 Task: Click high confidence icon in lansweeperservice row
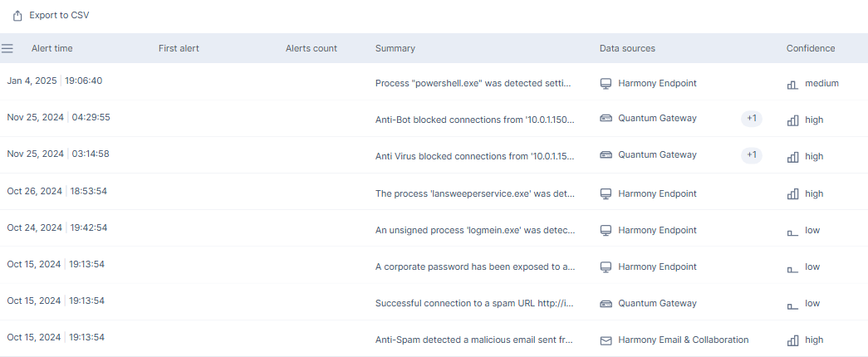tap(792, 194)
